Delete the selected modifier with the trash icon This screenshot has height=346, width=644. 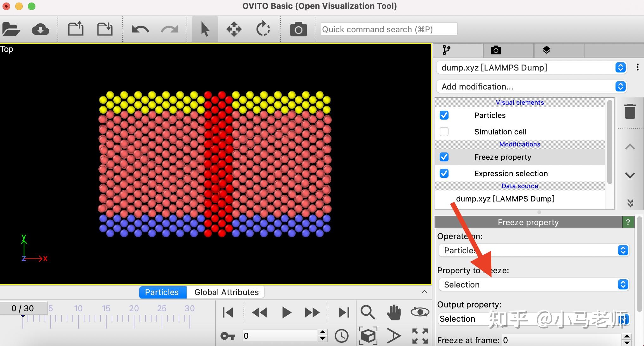(630, 111)
